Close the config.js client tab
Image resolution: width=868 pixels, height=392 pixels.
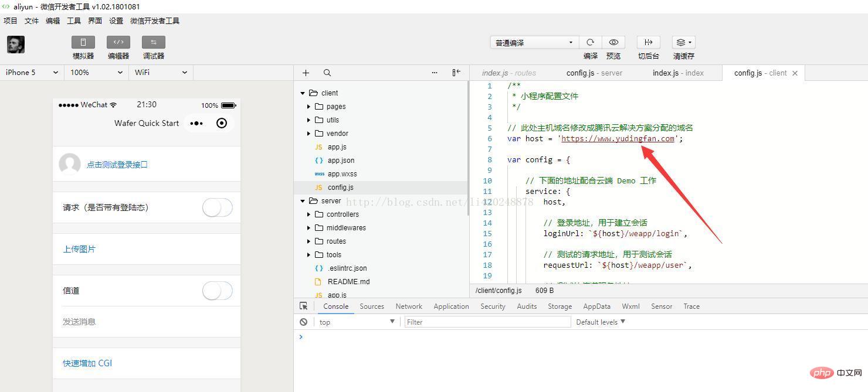(x=795, y=73)
